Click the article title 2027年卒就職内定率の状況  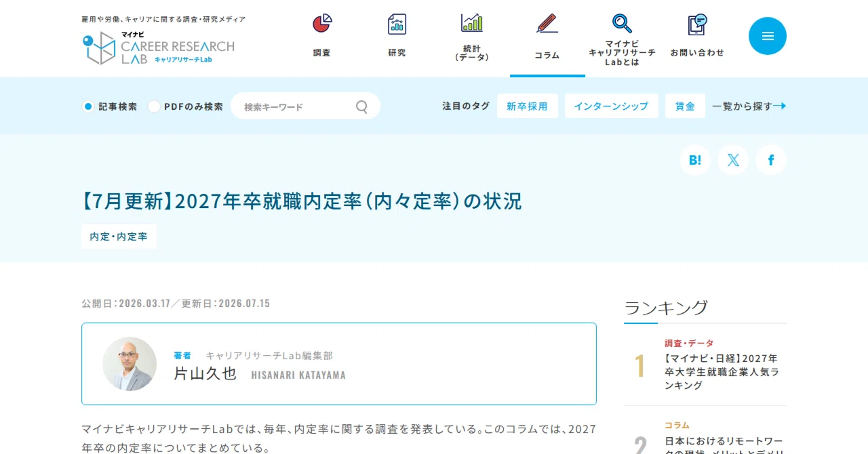tap(302, 201)
